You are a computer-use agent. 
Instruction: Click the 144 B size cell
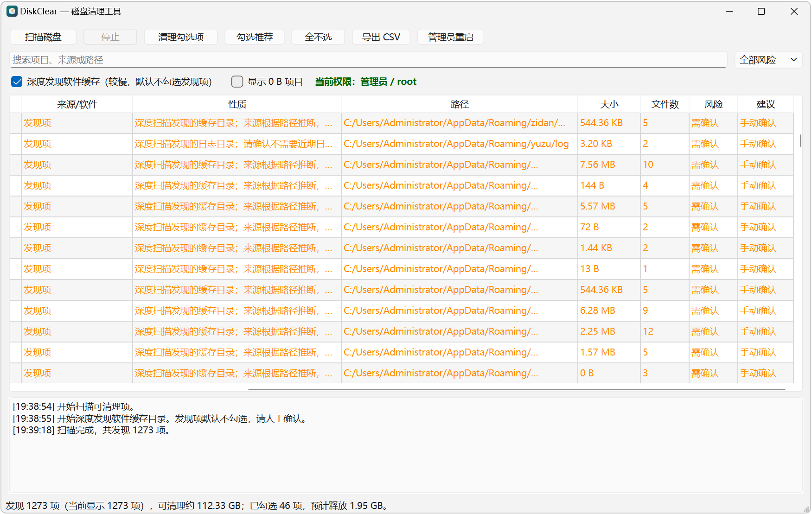coord(609,185)
